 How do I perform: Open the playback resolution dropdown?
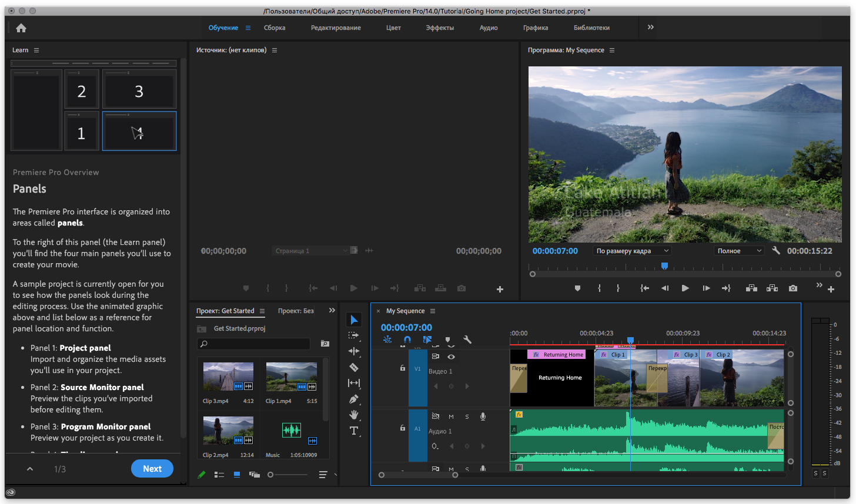click(x=738, y=251)
